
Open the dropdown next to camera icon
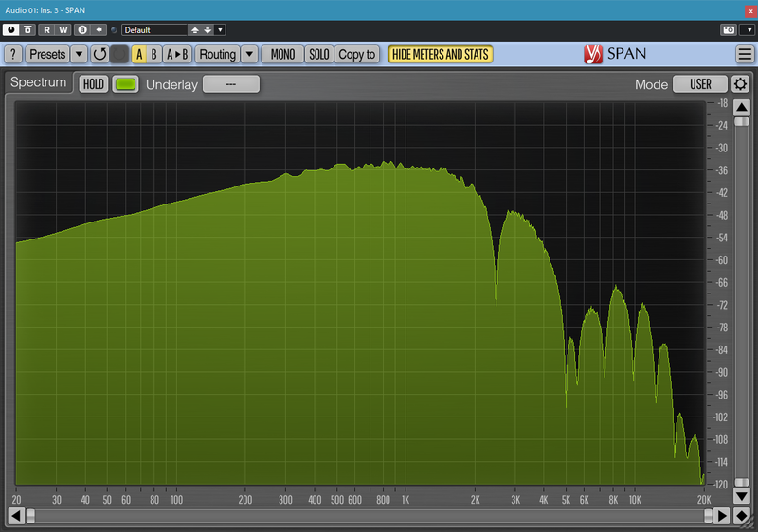[749, 30]
